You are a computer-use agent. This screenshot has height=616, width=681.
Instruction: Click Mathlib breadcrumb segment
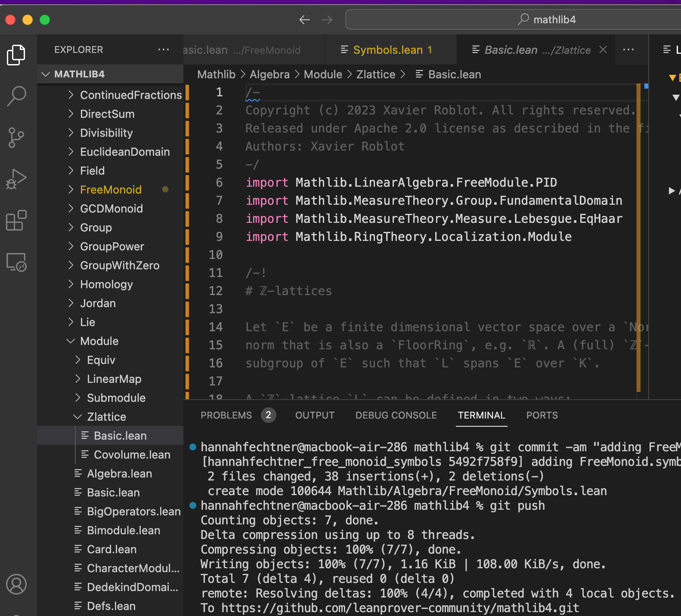coord(216,74)
